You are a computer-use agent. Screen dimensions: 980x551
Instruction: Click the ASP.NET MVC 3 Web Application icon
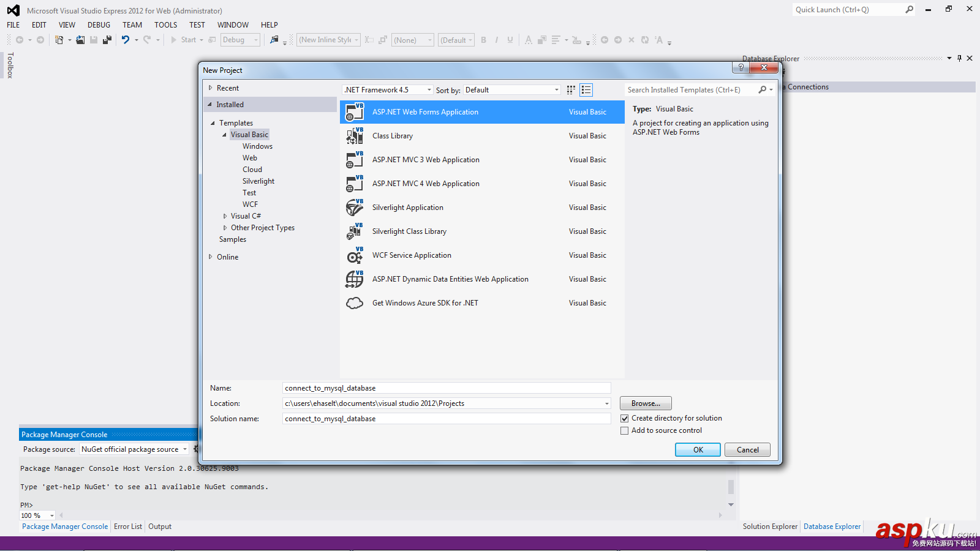355,160
